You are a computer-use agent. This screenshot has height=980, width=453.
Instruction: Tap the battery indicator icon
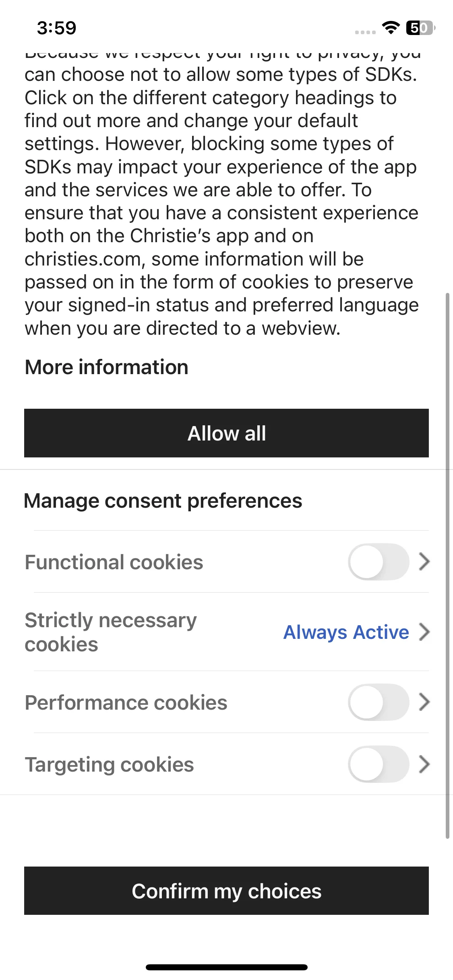pos(421,28)
